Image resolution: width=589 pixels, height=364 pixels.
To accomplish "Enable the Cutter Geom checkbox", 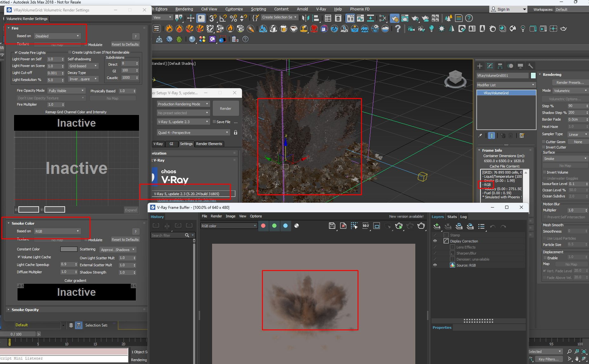I will pos(544,142).
